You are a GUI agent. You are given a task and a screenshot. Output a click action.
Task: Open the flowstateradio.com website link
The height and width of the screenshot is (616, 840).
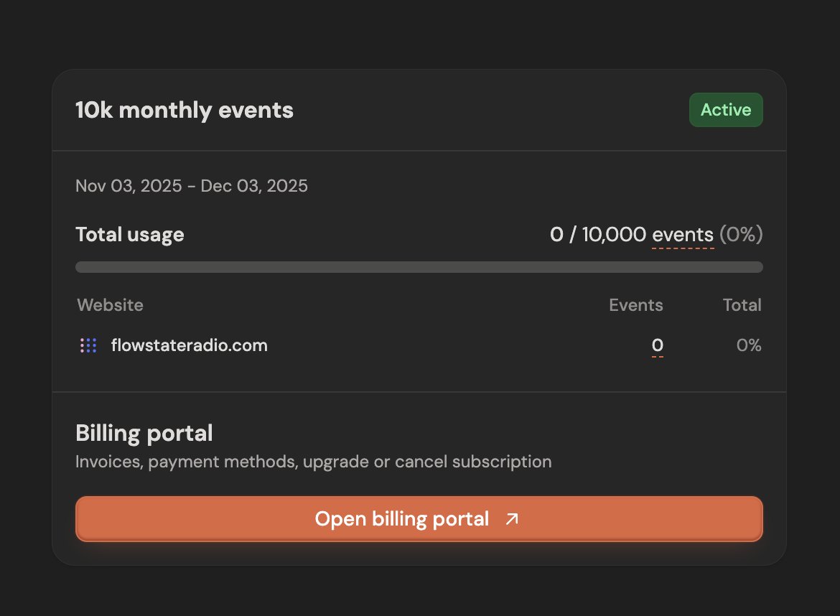(190, 345)
